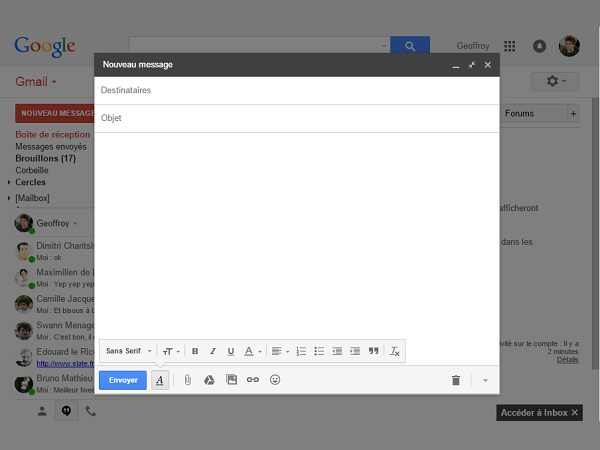Open chat with Dimitri Charitsis
600x450 pixels.
54,251
